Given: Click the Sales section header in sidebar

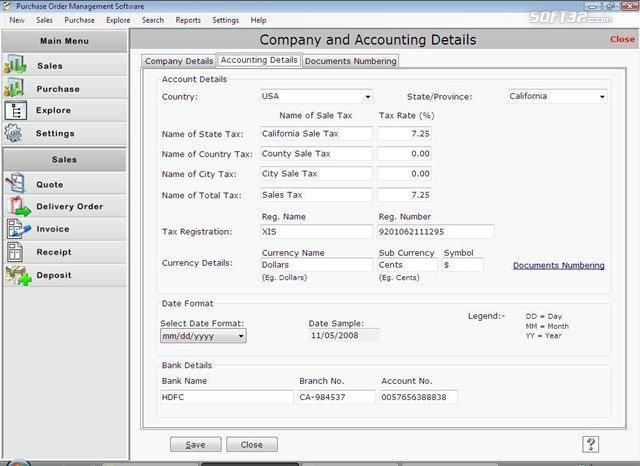Looking at the screenshot, I should pos(64,160).
